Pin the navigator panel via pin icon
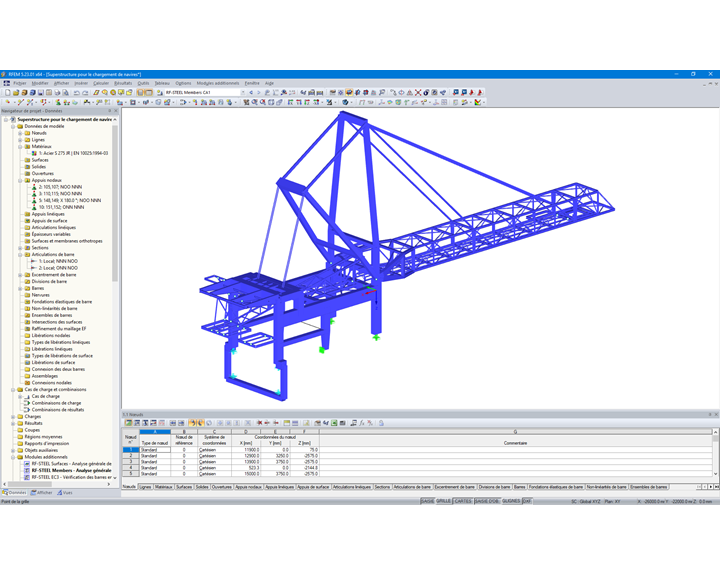Viewport: 720px width, 576px height. 110,111
